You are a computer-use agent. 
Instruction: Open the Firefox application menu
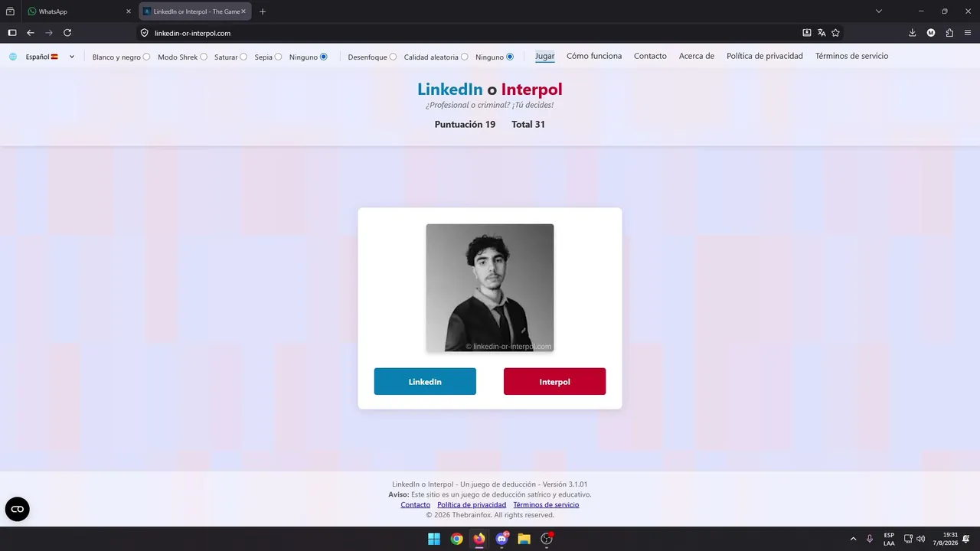[968, 33]
